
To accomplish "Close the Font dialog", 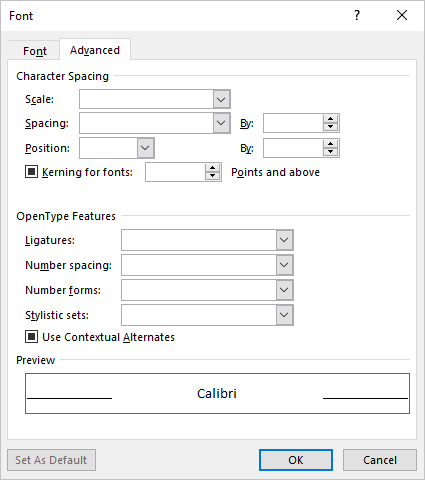I will tap(402, 15).
